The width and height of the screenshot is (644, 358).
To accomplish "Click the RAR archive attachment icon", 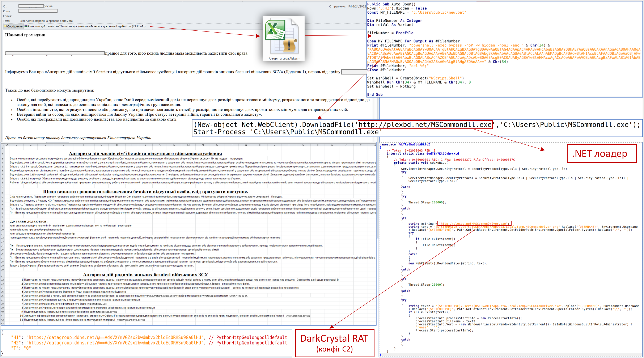I will [26, 26].
